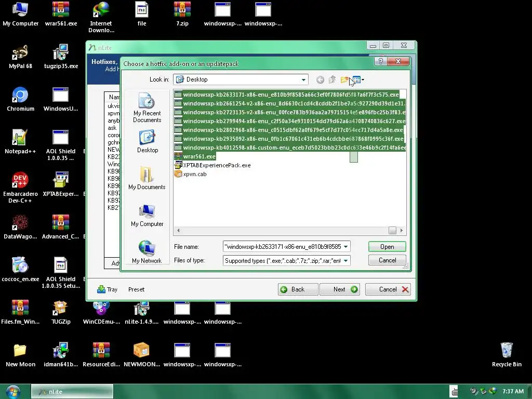The height and width of the screenshot is (399, 532).
Task: Select wrar561.exe in file list
Action: pos(195,156)
